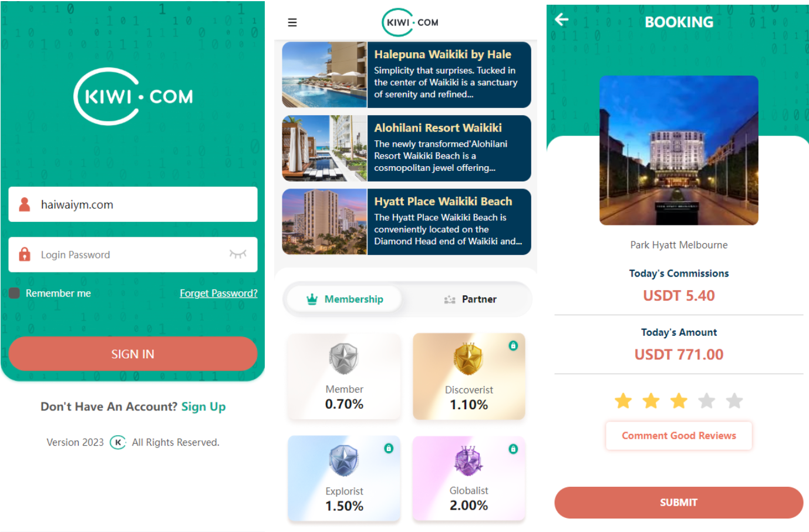Submit the booking with SUBMIT button

pos(679,503)
